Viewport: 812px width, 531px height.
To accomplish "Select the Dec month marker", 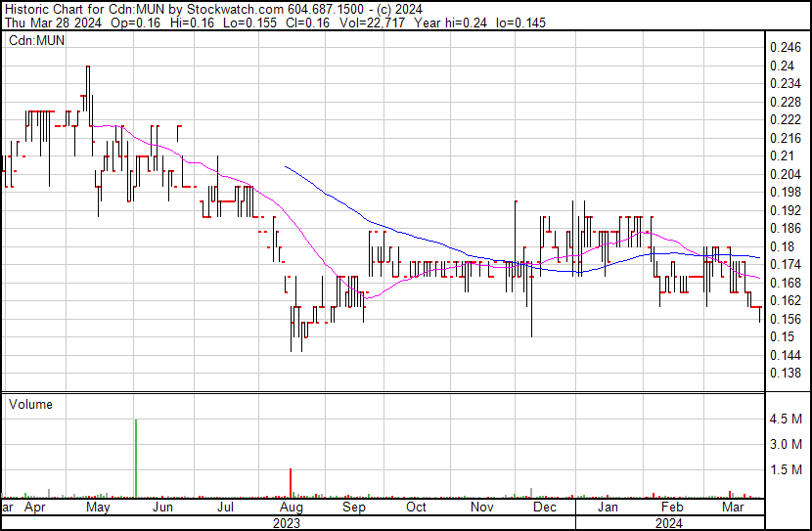I will [x=545, y=509].
